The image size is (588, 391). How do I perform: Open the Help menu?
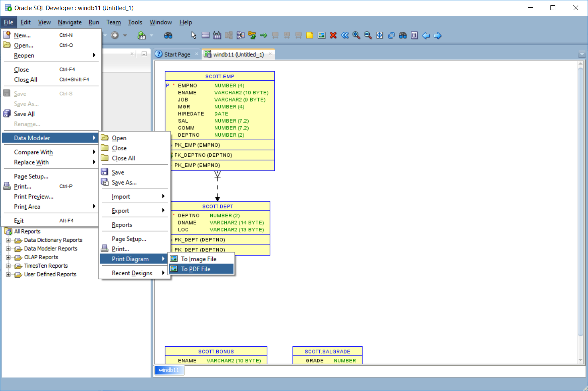pyautogui.click(x=186, y=22)
